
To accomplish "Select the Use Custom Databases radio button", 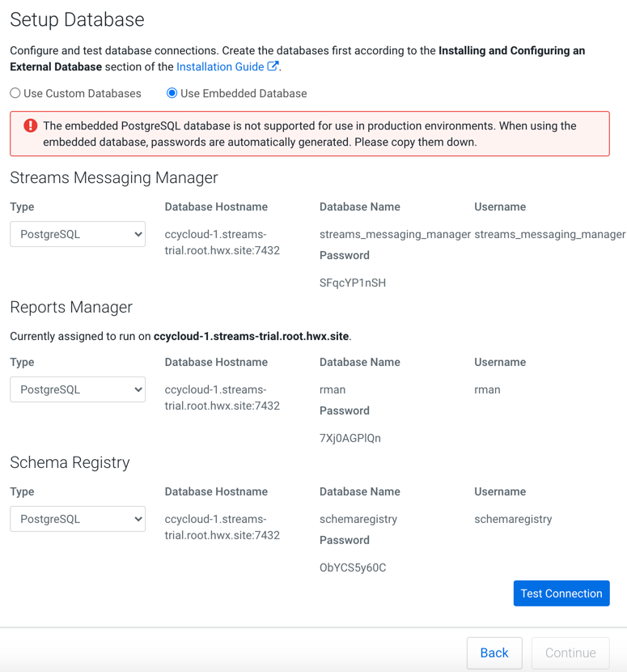I will (15, 93).
